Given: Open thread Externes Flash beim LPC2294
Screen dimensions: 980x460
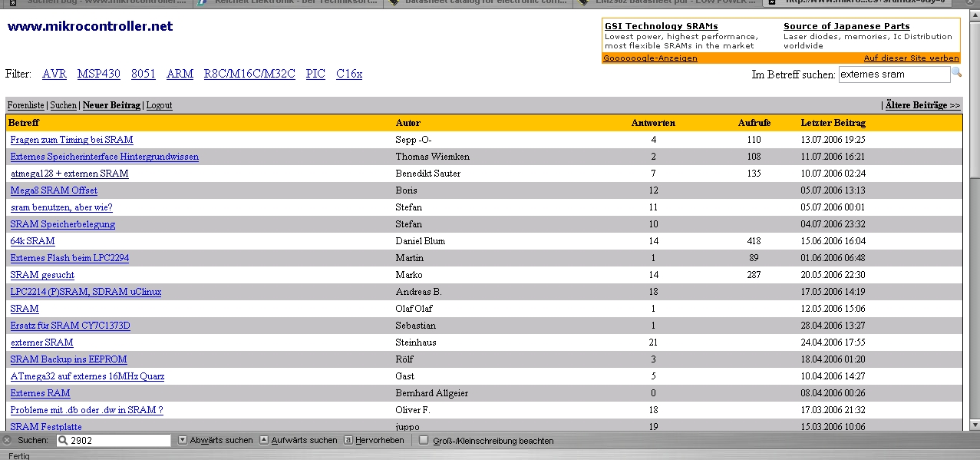Looking at the screenshot, I should tap(70, 258).
